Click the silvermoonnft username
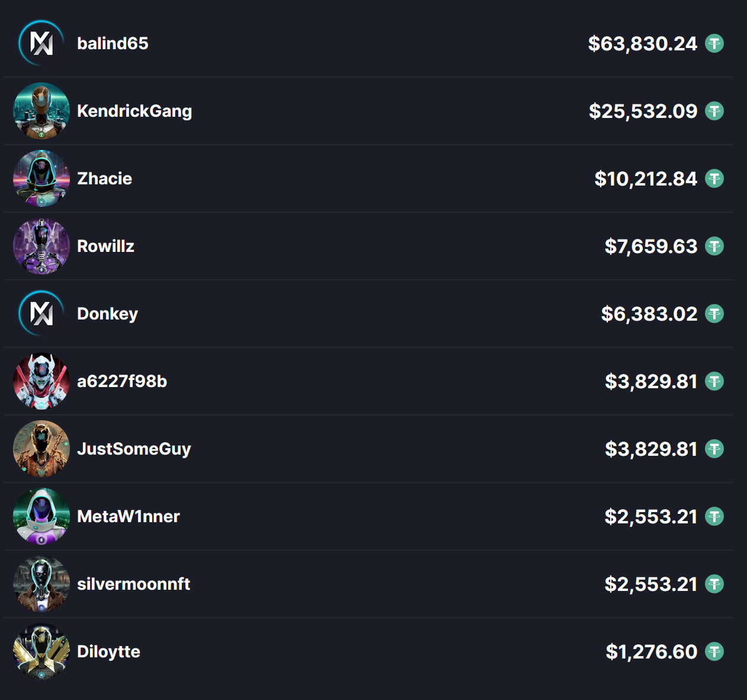Screen dimensions: 747x700 click(133, 584)
